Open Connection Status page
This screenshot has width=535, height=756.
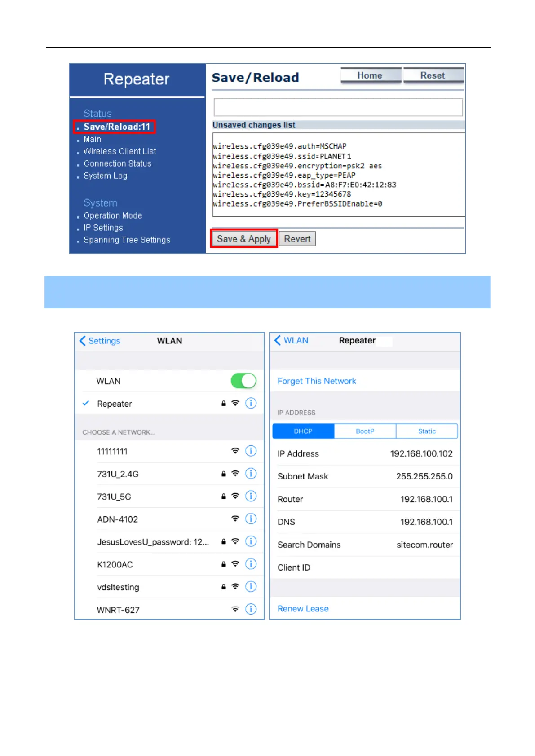coord(117,163)
